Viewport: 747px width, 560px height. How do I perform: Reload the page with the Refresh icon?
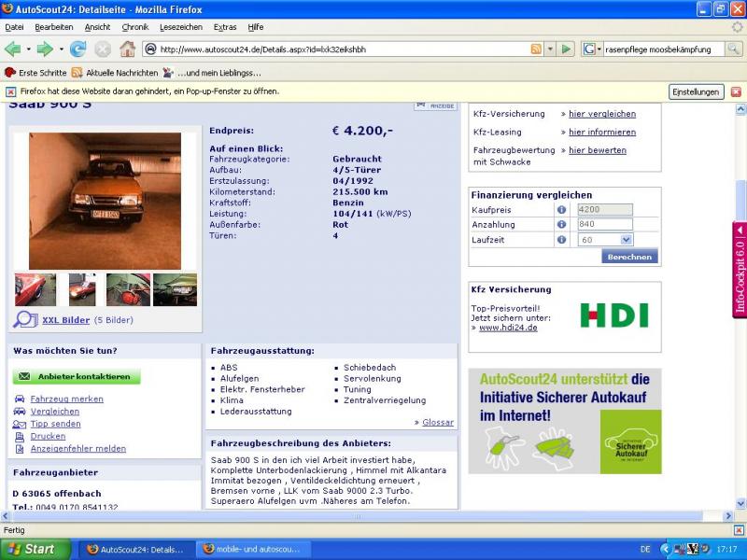tap(78, 49)
